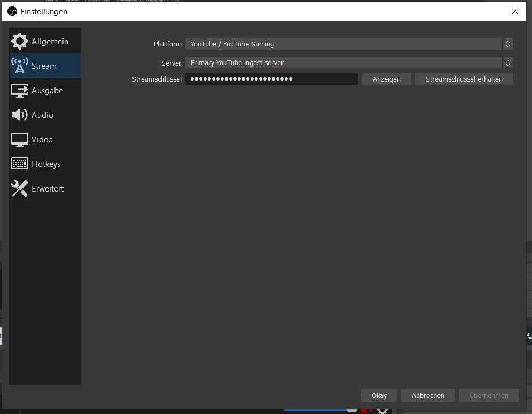The height and width of the screenshot is (414, 532).
Task: Click into the Streamschlüssel input field
Action: 271,79
